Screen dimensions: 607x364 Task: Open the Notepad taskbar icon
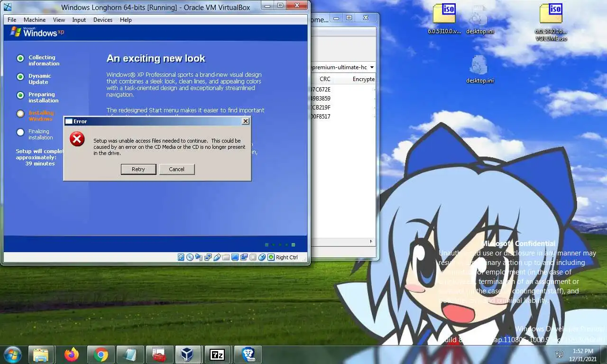pyautogui.click(x=129, y=355)
